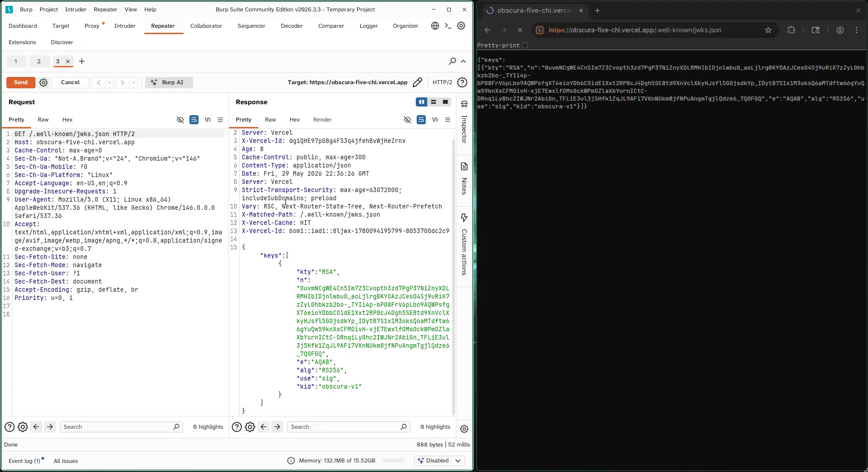
Task: Open the Extensions tab
Action: (22, 42)
